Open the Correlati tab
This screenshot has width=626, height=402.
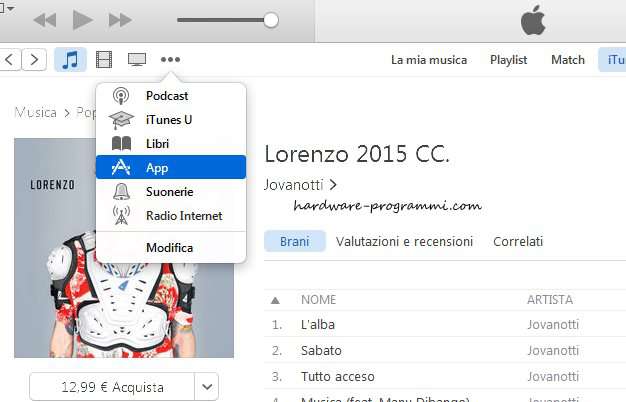click(x=518, y=242)
